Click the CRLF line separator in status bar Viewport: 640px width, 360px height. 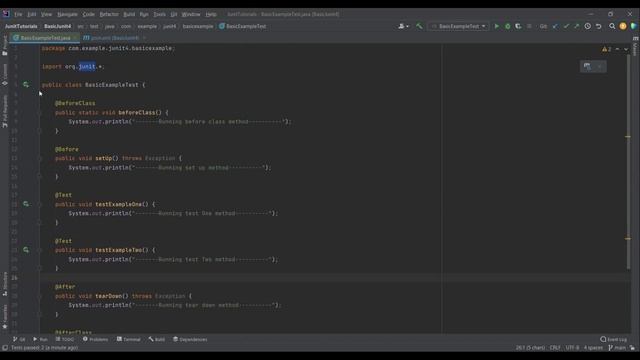click(555, 348)
